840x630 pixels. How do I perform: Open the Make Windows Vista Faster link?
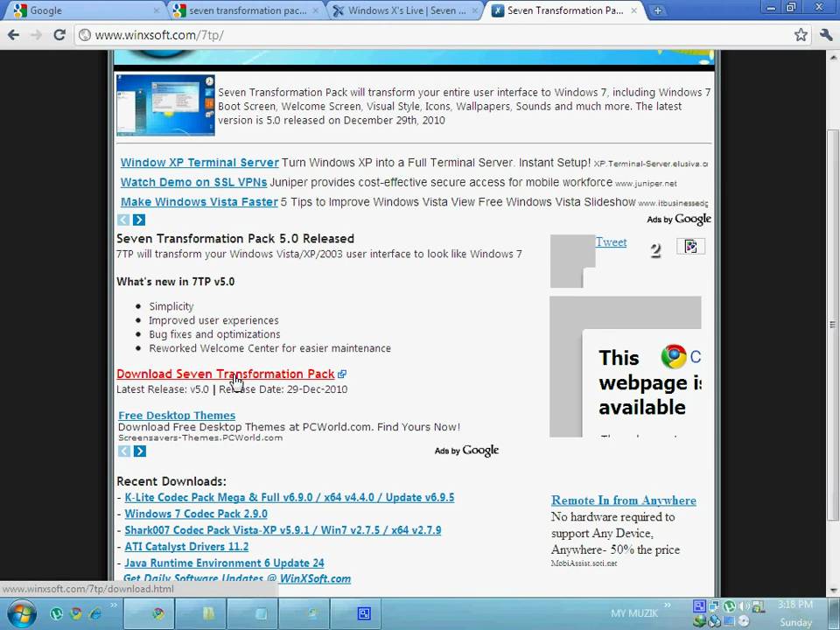[199, 202]
